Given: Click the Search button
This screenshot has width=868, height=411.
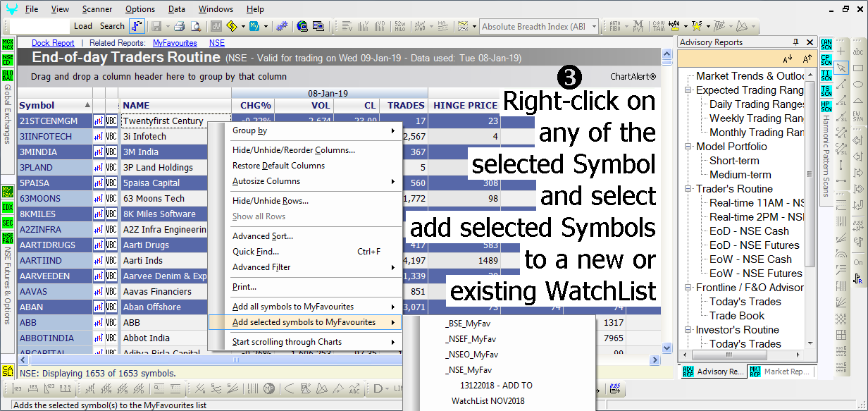Looking at the screenshot, I should [x=112, y=26].
